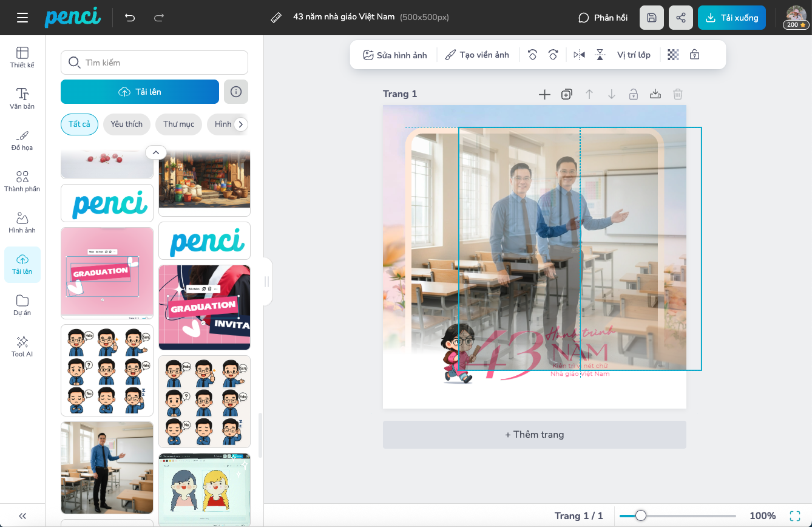Toggle the page lock for Trang 1
Screen dimensions: 812x527
coord(633,94)
